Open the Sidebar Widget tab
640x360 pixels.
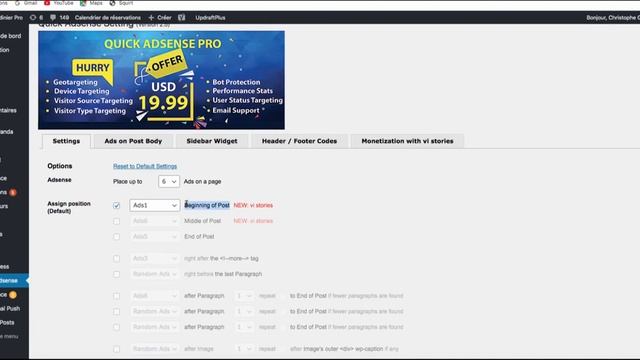[212, 141]
